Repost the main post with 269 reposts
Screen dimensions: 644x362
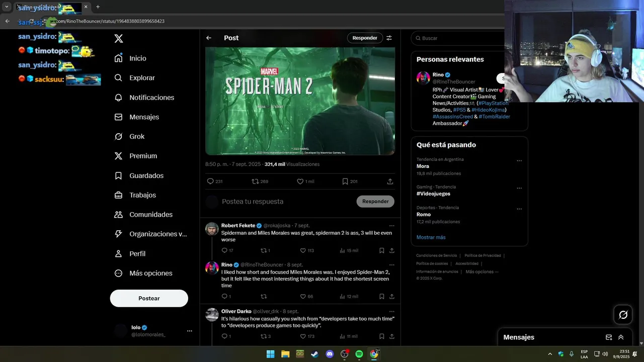260,182
